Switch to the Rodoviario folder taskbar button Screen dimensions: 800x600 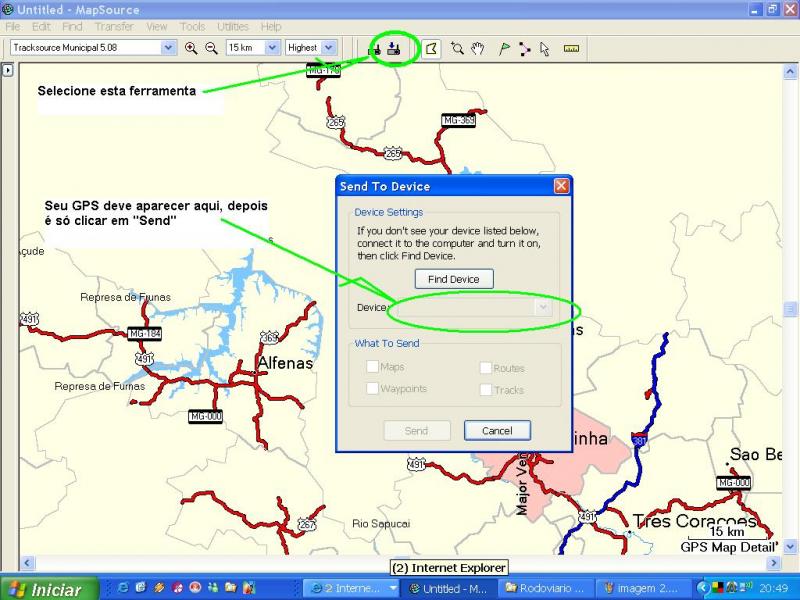(x=544, y=588)
